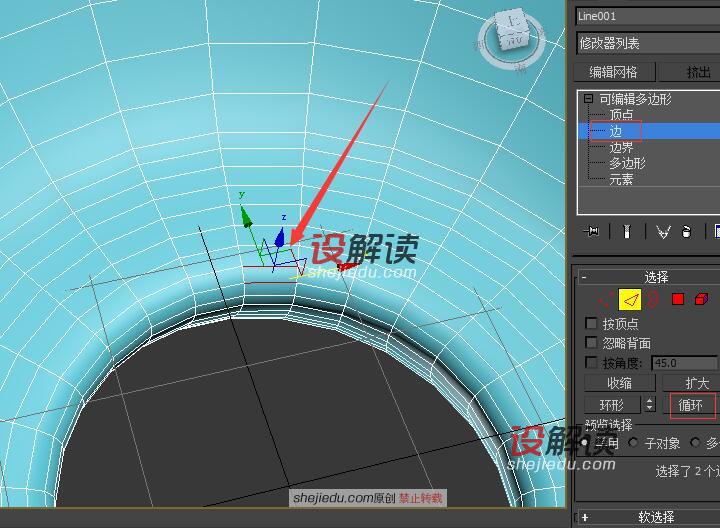Click the 收缩 shrink button
This screenshot has width=720, height=528.
click(x=619, y=383)
